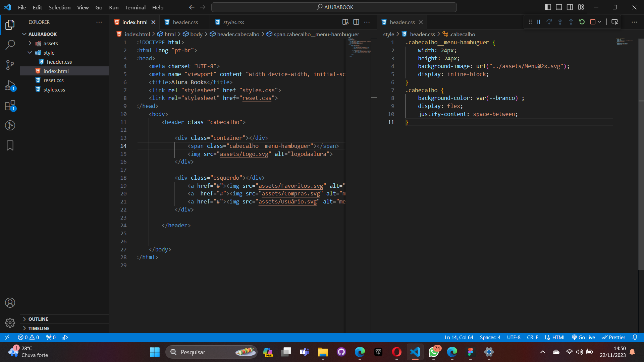Open more actions for left editor group
The height and width of the screenshot is (362, 644).
367,22
